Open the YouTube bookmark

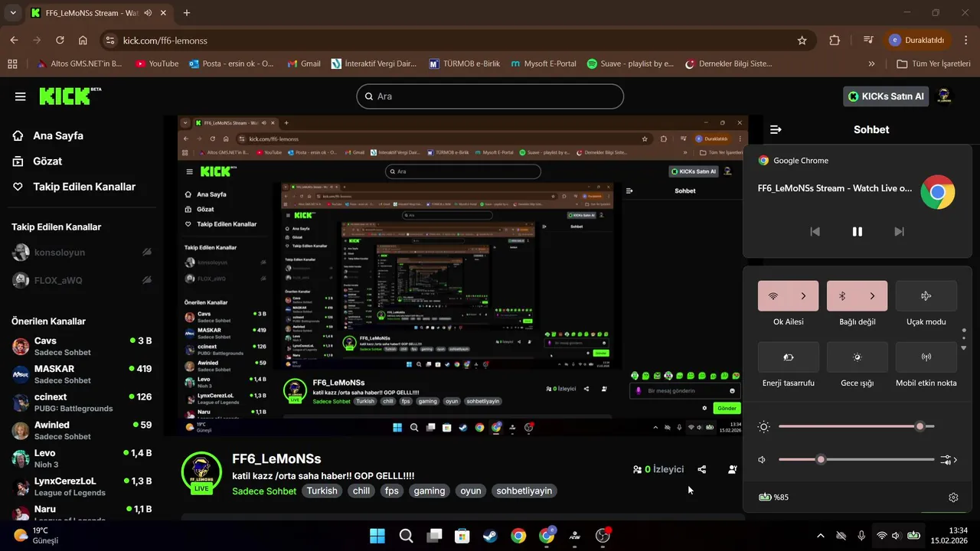(x=156, y=64)
